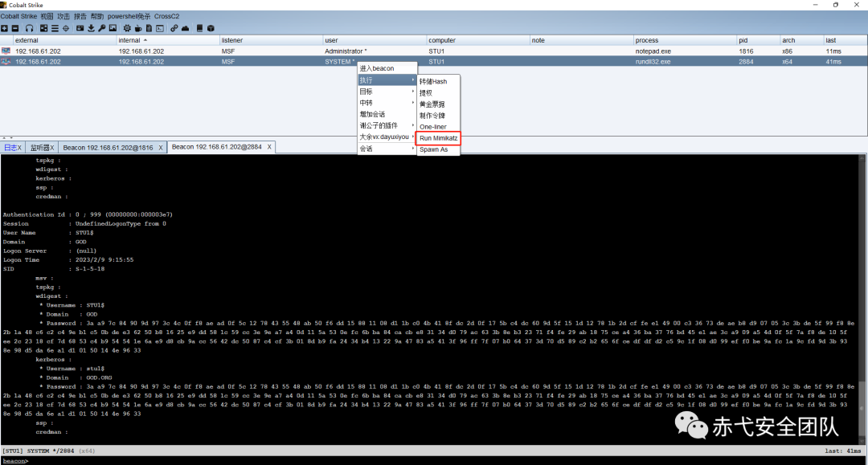Image resolution: width=868 pixels, height=465 pixels.
Task: Open Keystrokes key icon
Action: [101, 28]
